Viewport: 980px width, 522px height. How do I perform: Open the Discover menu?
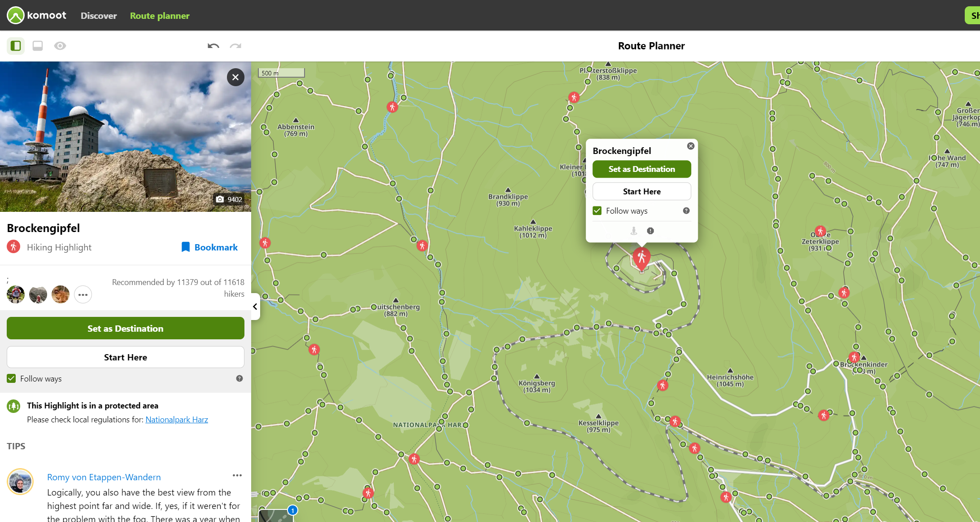[99, 16]
